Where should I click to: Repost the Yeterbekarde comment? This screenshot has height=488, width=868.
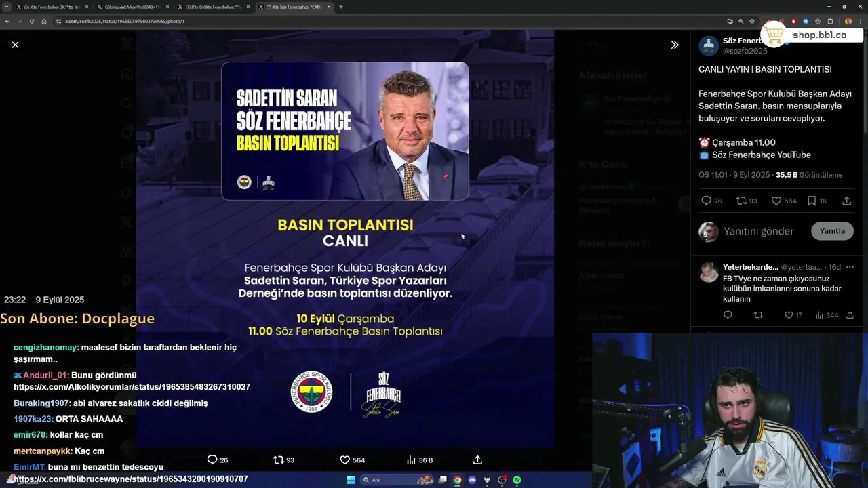point(758,315)
